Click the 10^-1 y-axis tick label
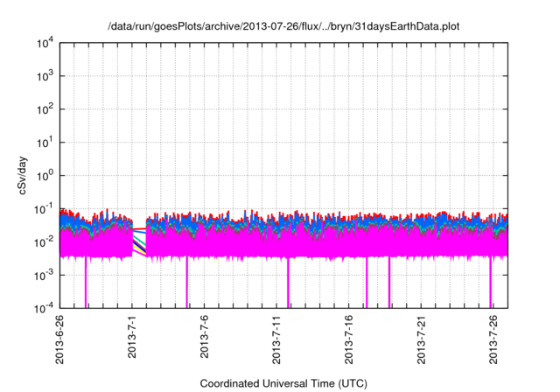560x392 pixels. (44, 209)
